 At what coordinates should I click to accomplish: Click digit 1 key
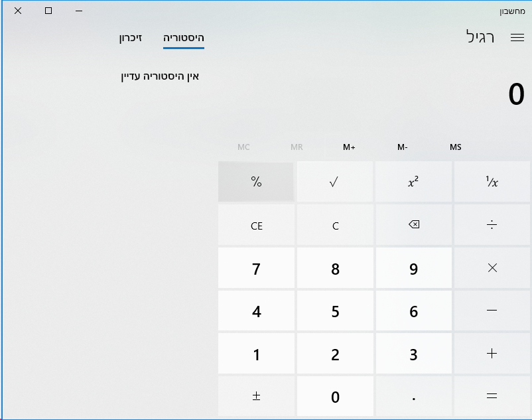[256, 354]
